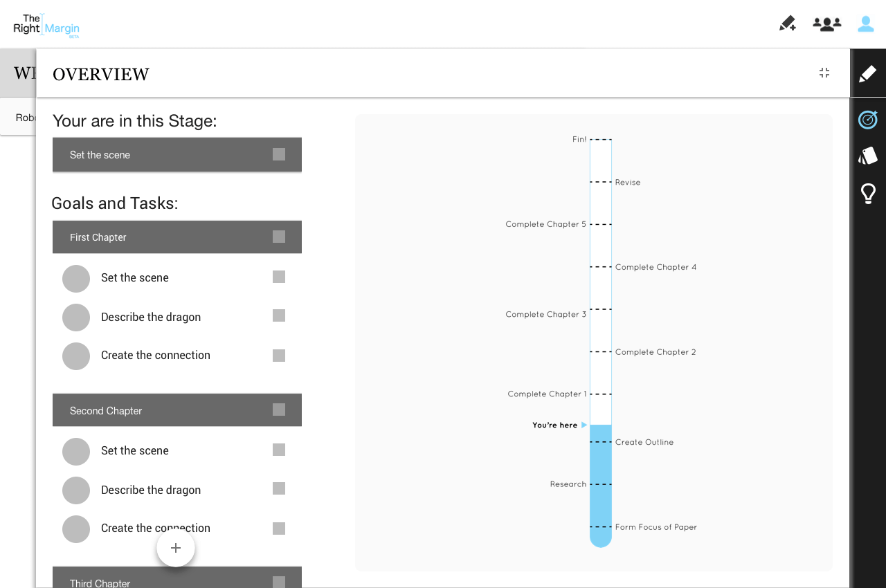Check the Describe the dragon box under First Chapter
886x588 pixels.
pos(279,315)
